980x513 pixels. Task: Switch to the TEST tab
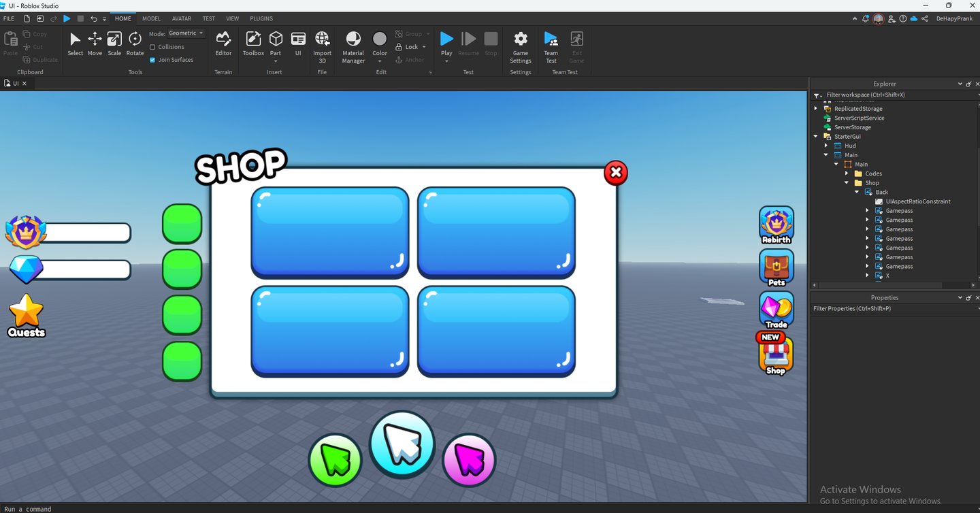209,18
